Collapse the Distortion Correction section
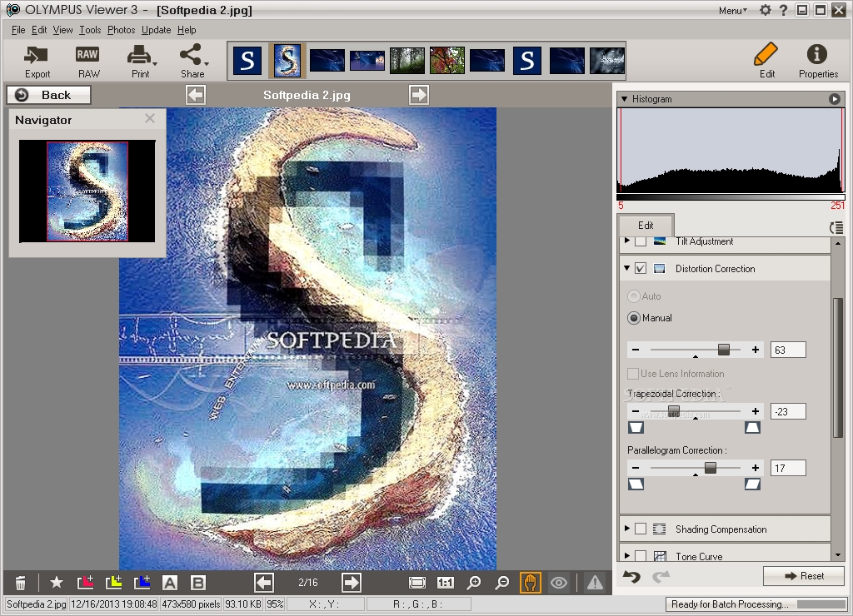The width and height of the screenshot is (853, 616). coord(626,268)
